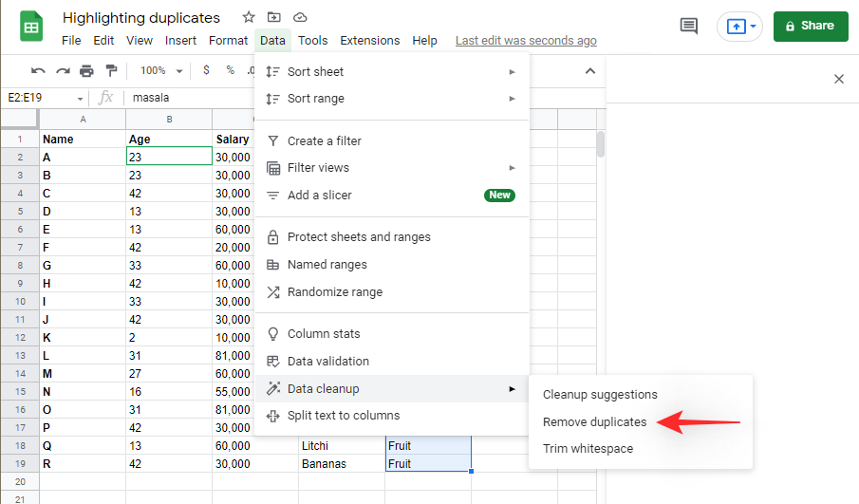Click the Undo toolbar icon
The width and height of the screenshot is (859, 504).
tap(38, 70)
